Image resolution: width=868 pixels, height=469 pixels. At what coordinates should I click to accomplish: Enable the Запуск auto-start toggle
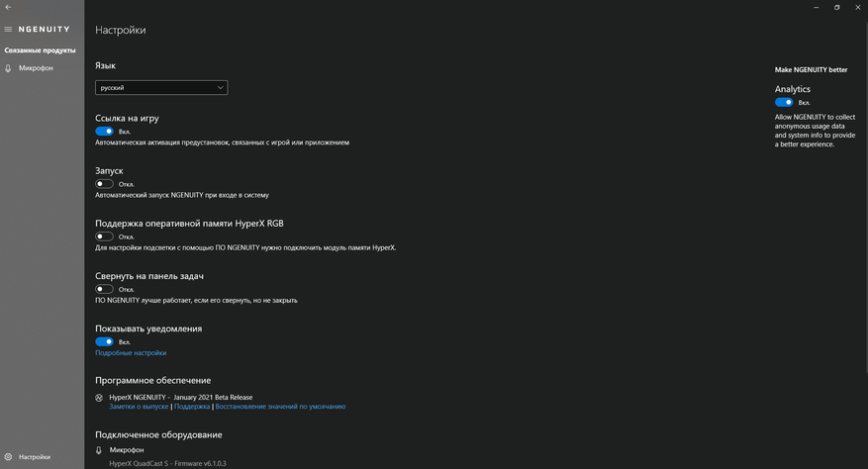104,184
